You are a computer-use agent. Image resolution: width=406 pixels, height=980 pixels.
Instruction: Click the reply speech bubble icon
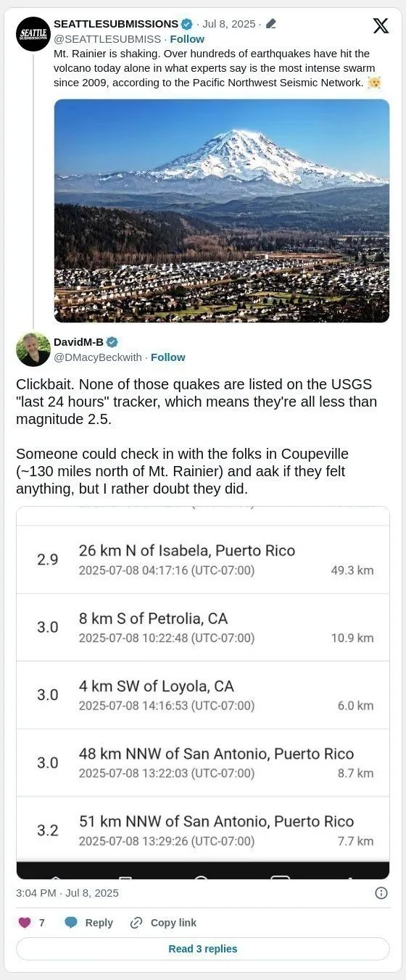click(x=71, y=923)
